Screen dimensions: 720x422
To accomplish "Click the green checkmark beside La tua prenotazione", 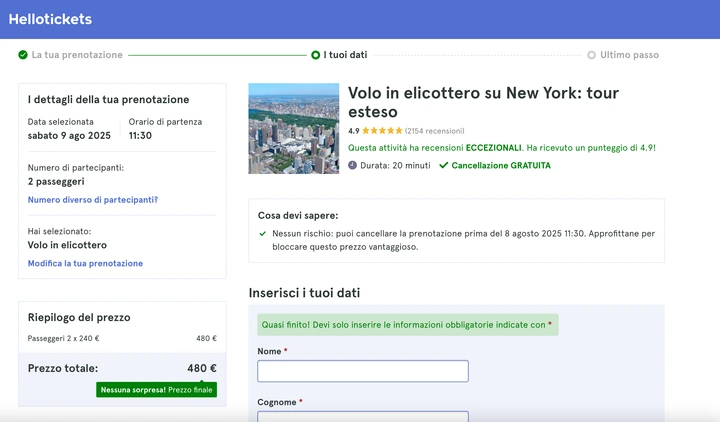I will (23, 55).
